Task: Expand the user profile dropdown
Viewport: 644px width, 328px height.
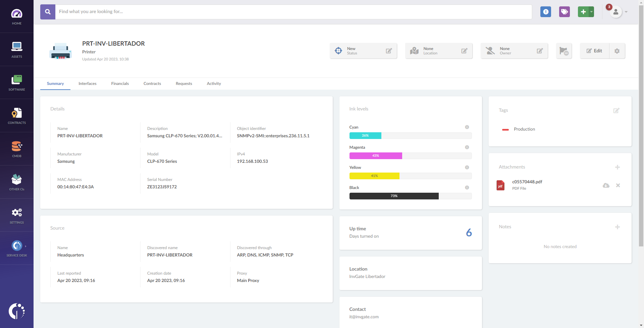Action: pos(626,12)
